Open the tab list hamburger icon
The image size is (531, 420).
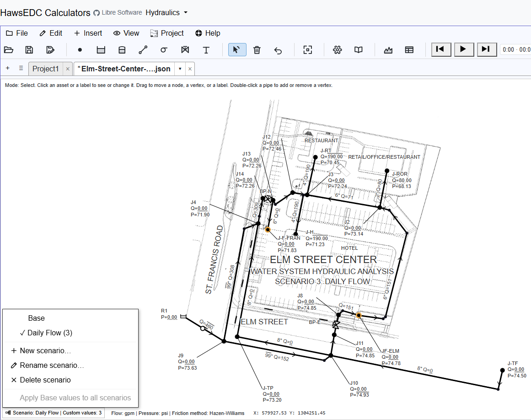pos(21,68)
